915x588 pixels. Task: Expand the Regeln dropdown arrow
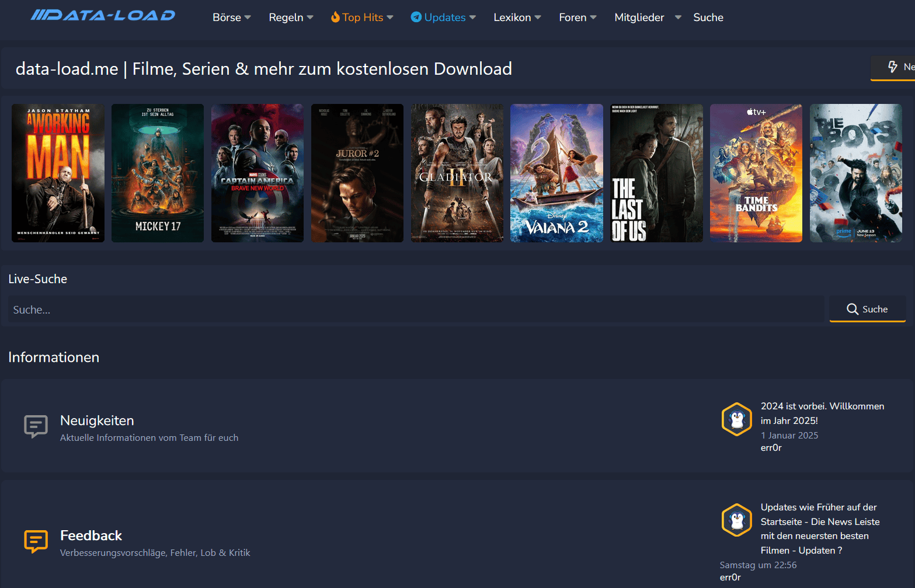pyautogui.click(x=310, y=18)
